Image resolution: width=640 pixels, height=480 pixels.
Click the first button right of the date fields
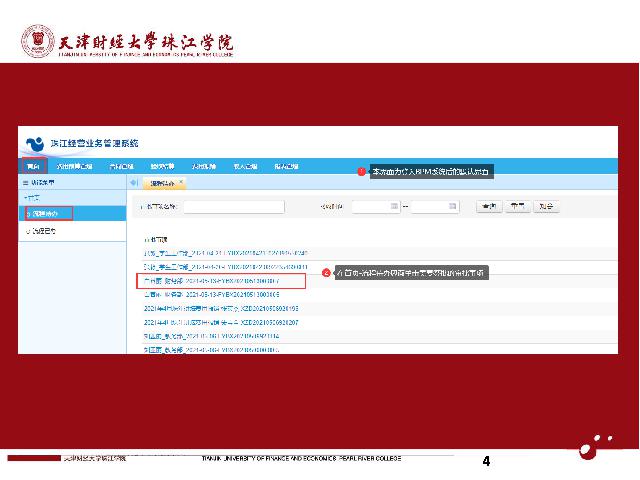[x=488, y=207]
